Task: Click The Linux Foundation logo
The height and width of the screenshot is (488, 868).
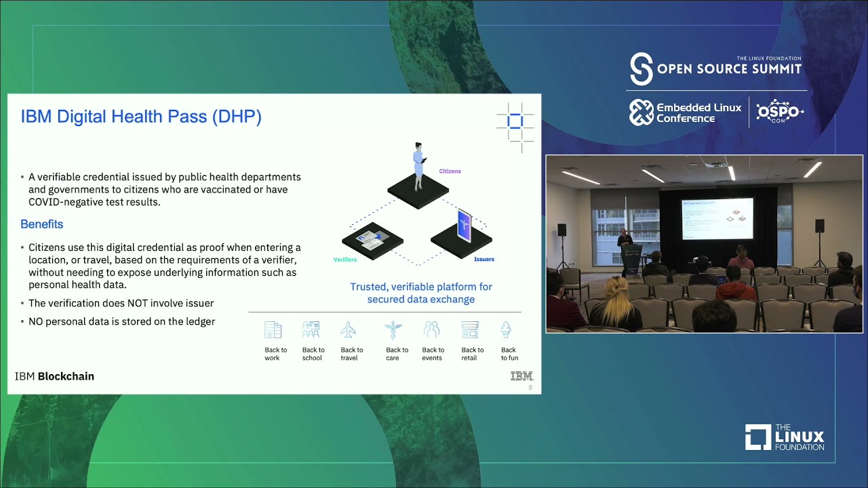Action: tap(785, 437)
